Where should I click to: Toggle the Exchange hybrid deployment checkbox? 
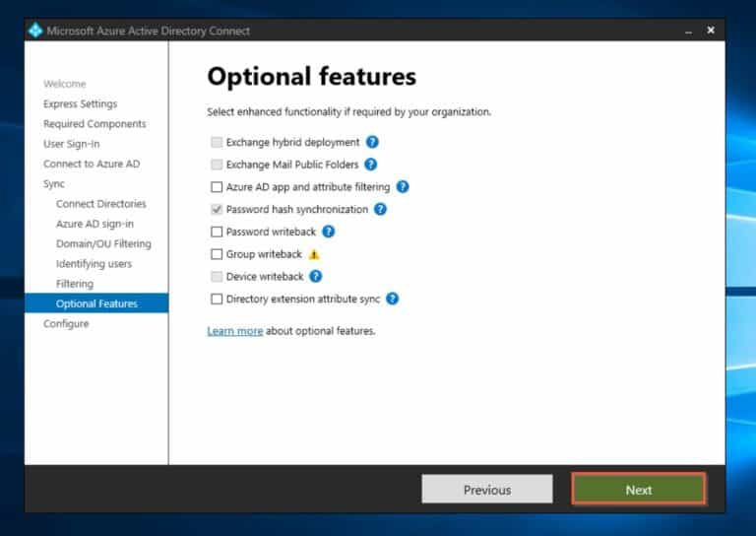pos(217,142)
